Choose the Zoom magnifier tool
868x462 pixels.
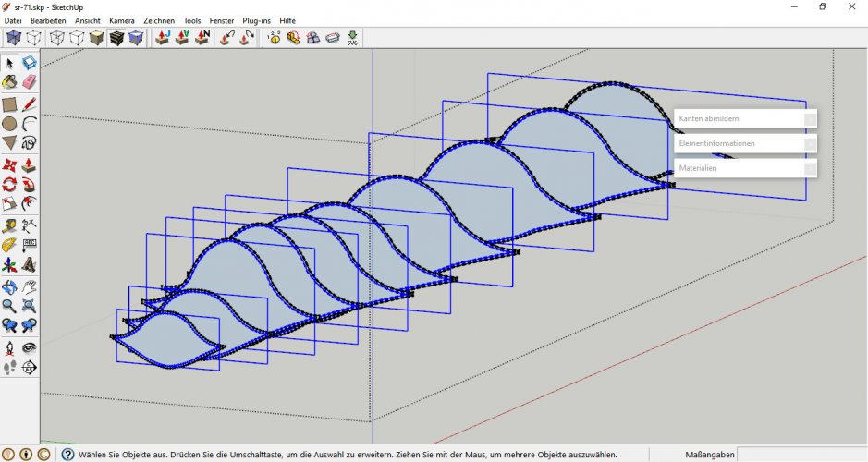pyautogui.click(x=9, y=306)
